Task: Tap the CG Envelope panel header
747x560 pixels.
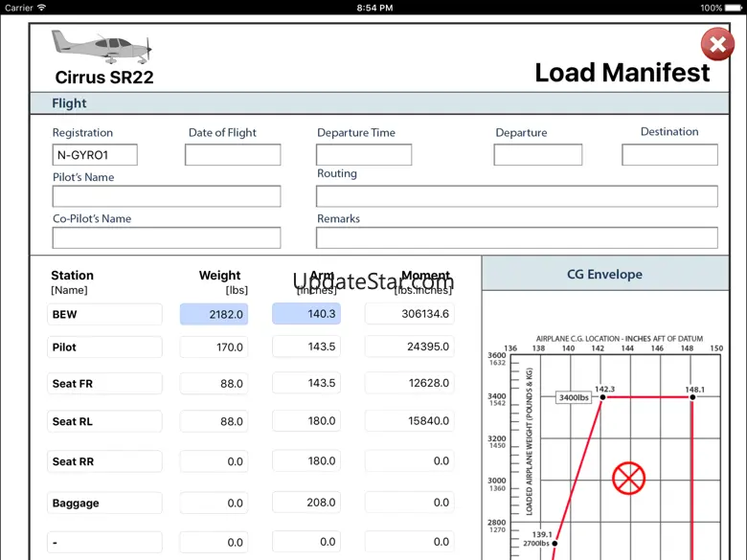Action: (604, 275)
